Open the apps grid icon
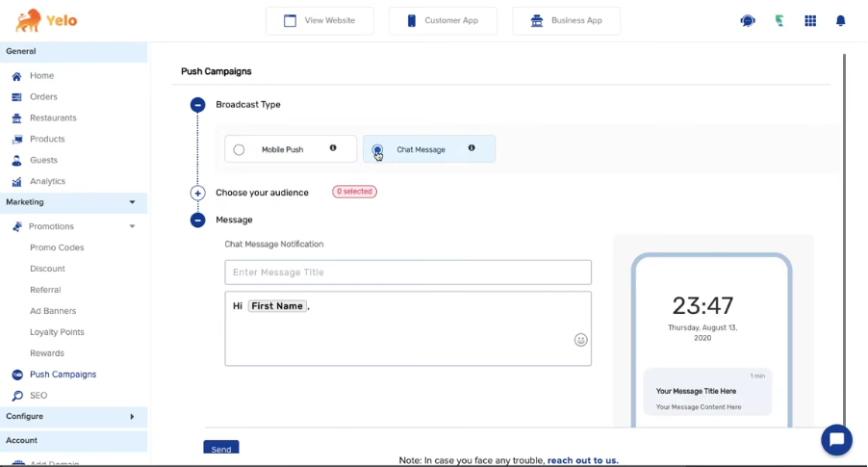The height and width of the screenshot is (467, 868). click(x=810, y=20)
